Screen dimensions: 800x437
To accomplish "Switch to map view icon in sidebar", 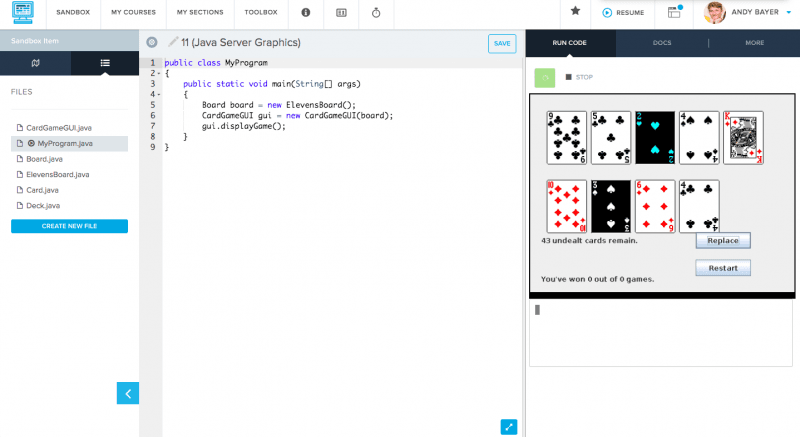I will 35,63.
